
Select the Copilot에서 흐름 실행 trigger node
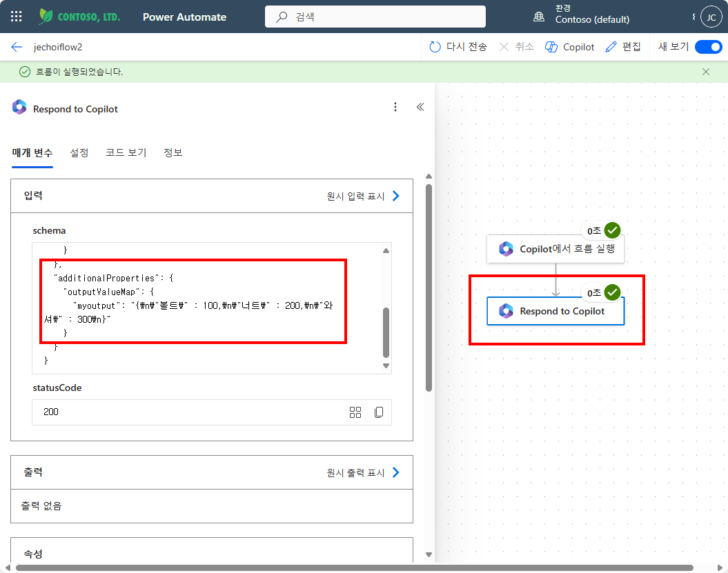555,249
